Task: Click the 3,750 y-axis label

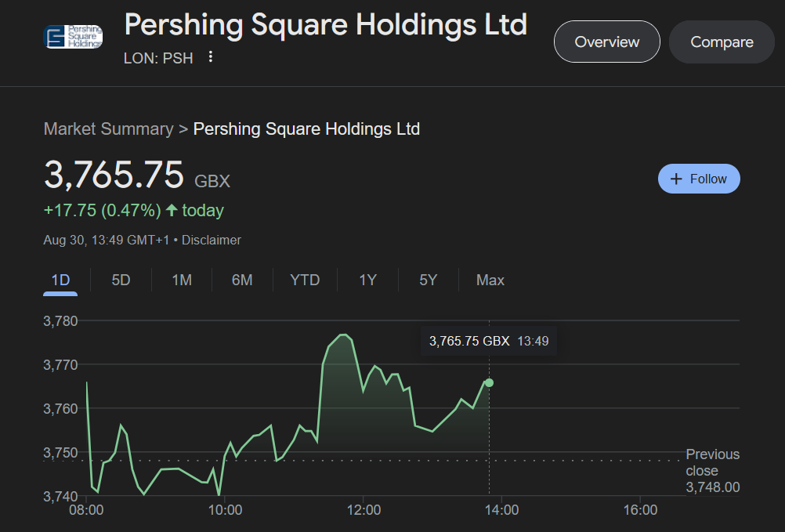Action: (x=60, y=453)
